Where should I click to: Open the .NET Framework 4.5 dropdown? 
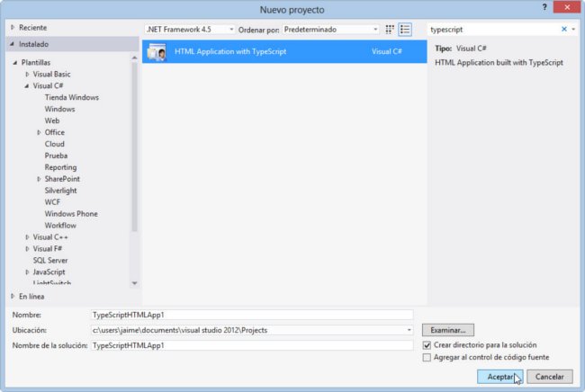[x=190, y=30]
